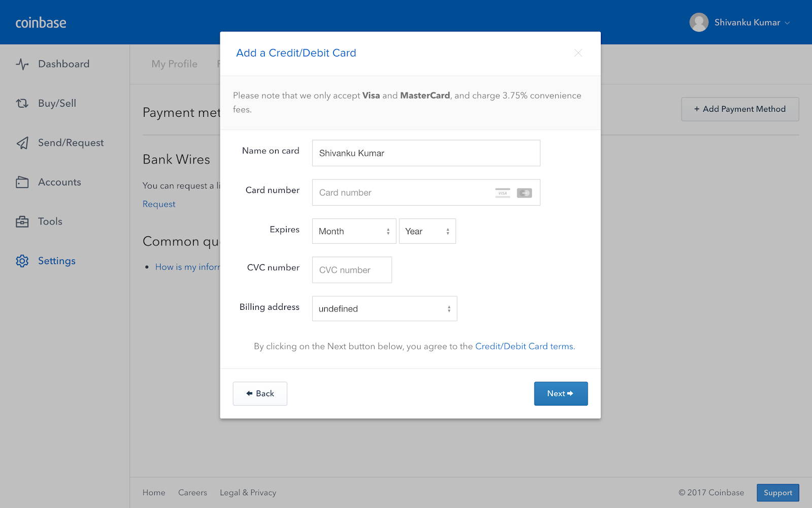Screen dimensions: 812x508
Task: Click the Settings gear icon
Action: pyautogui.click(x=22, y=261)
